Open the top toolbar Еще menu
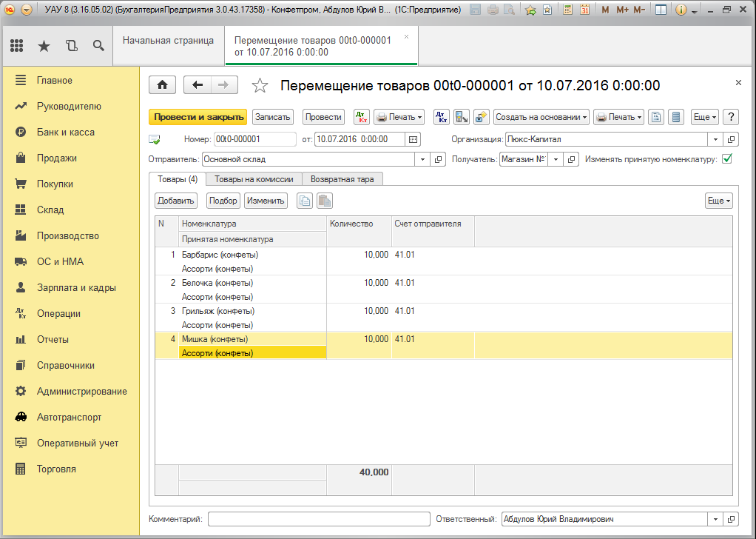The image size is (756, 539). [x=704, y=117]
